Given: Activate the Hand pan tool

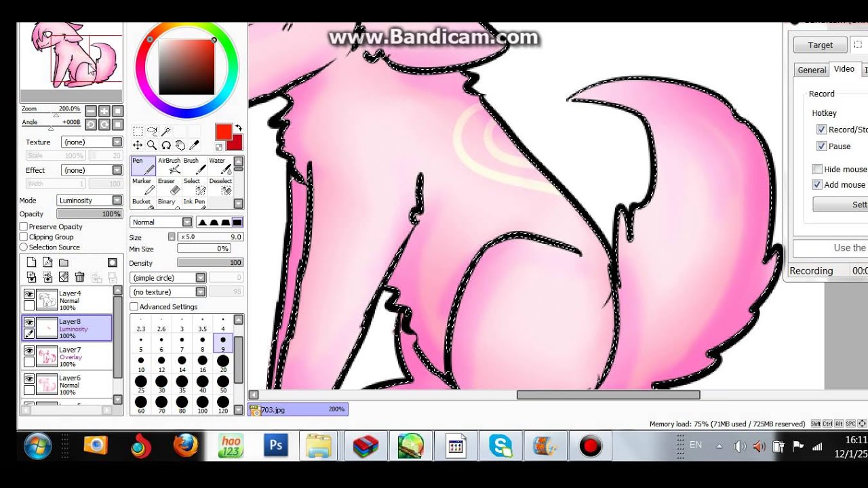Looking at the screenshot, I should click(180, 145).
